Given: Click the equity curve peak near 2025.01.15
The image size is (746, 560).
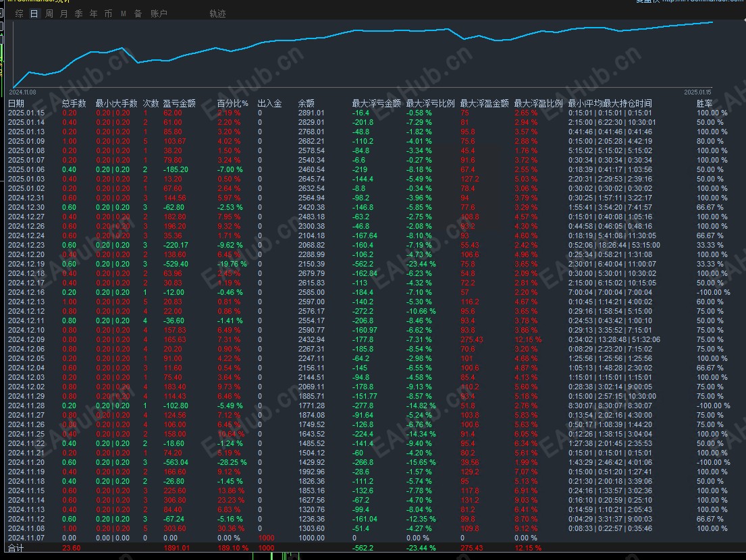Looking at the screenshot, I should pyautogui.click(x=712, y=22).
